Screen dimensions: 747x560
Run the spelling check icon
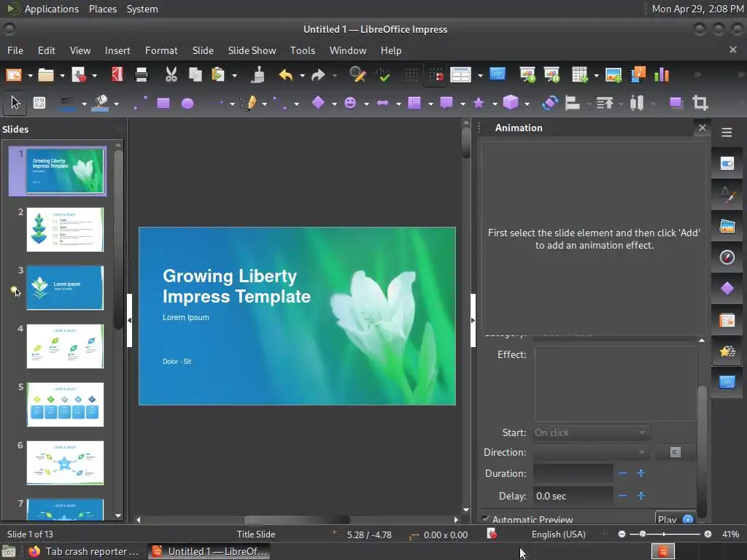(x=382, y=75)
